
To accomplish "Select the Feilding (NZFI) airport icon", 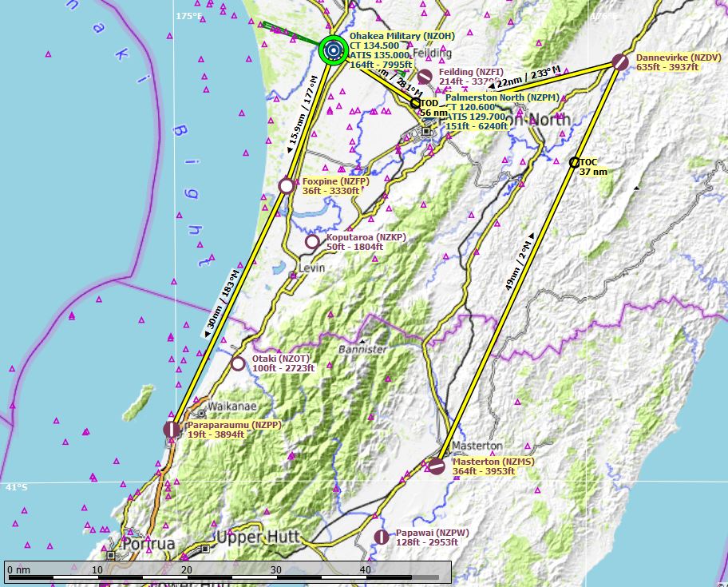I will tap(425, 76).
